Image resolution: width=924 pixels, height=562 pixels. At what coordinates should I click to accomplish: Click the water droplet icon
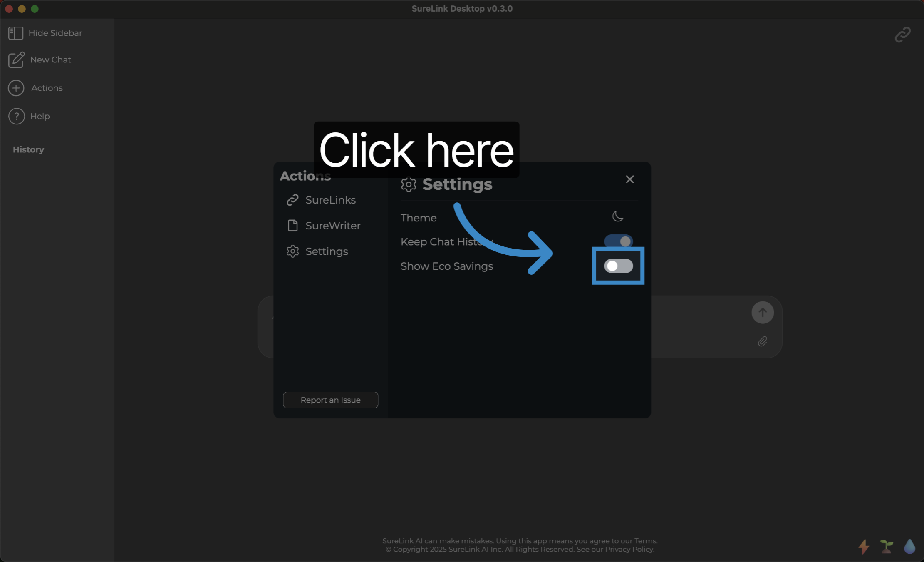pyautogui.click(x=909, y=546)
